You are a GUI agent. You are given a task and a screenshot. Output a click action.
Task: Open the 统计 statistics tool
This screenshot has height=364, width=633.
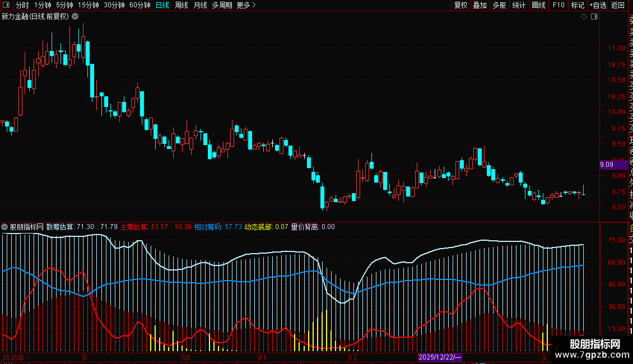(519, 5)
